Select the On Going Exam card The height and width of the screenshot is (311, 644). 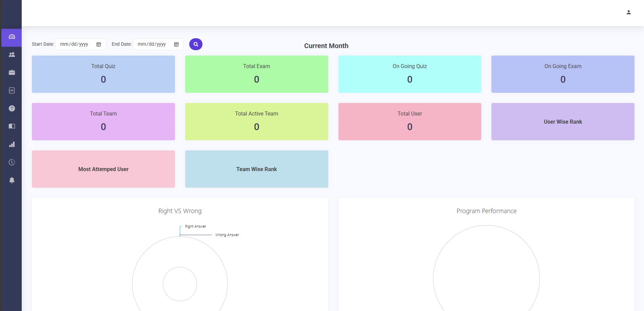coord(563,74)
